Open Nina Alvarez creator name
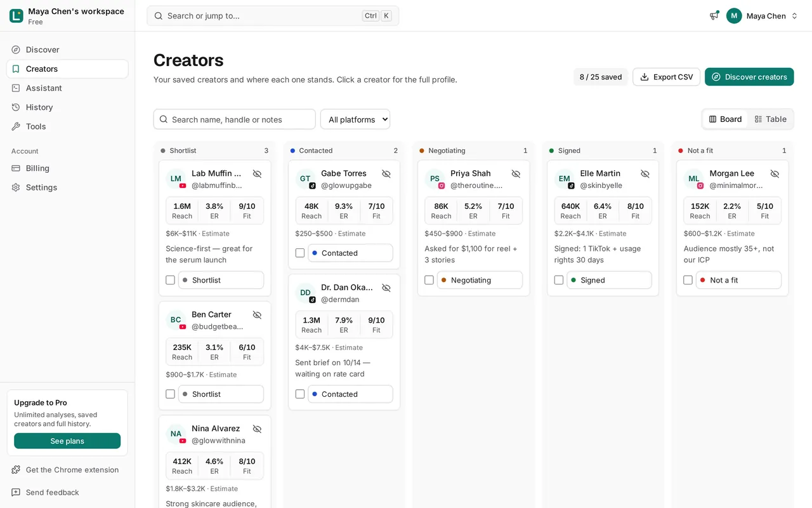Image resolution: width=812 pixels, height=508 pixels. pyautogui.click(x=216, y=429)
